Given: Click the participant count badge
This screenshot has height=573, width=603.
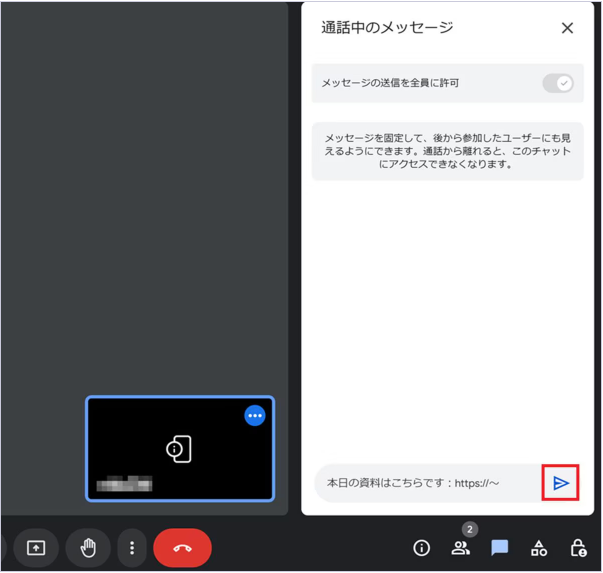Looking at the screenshot, I should pos(469,529).
